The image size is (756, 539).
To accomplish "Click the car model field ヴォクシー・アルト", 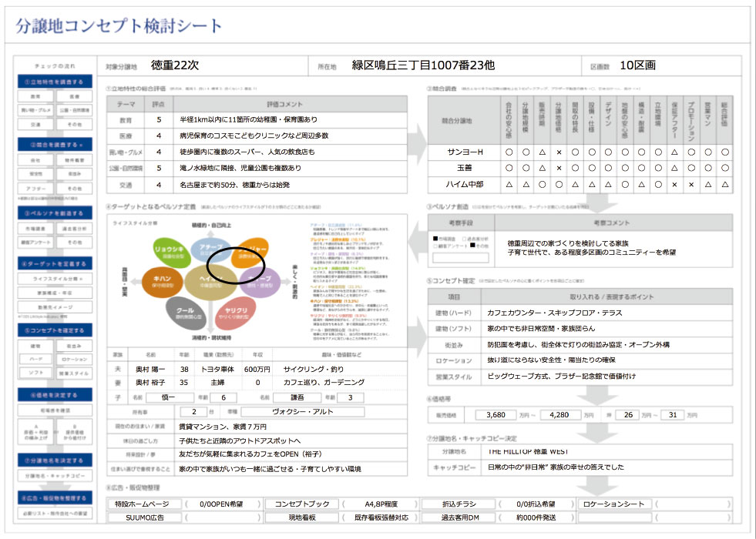I will pyautogui.click(x=303, y=412).
